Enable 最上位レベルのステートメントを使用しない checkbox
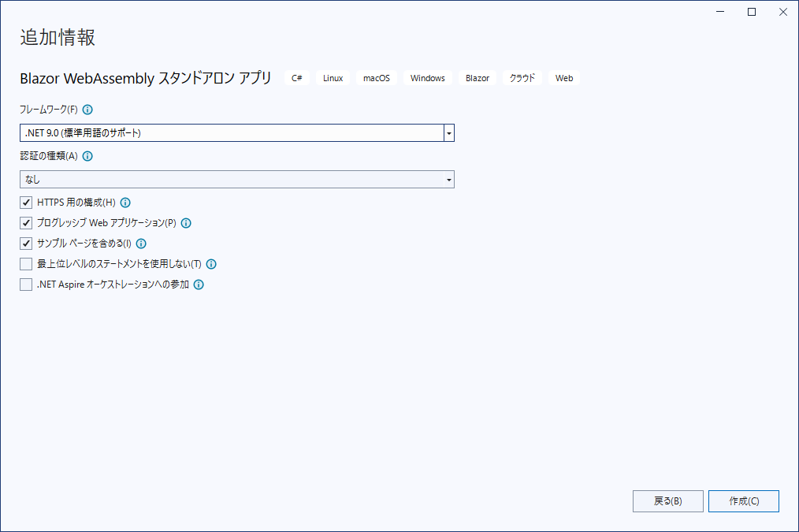Image resolution: width=799 pixels, height=532 pixels. click(26, 264)
